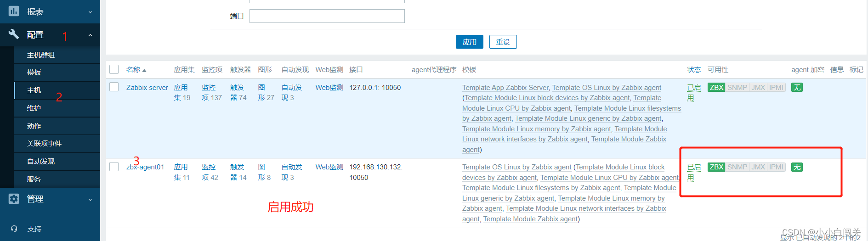The width and height of the screenshot is (868, 241).
Task: Open Web监测 link for Zabbix server
Action: [329, 87]
